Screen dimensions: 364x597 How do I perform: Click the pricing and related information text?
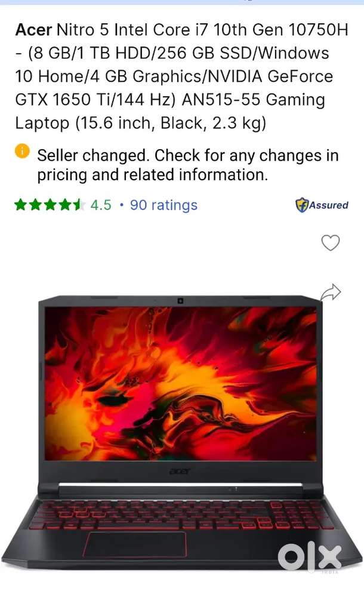[x=153, y=175]
